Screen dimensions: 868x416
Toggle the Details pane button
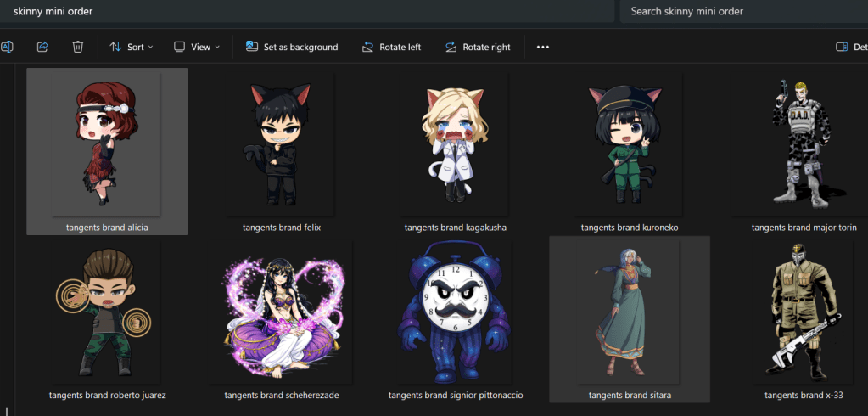(x=850, y=47)
